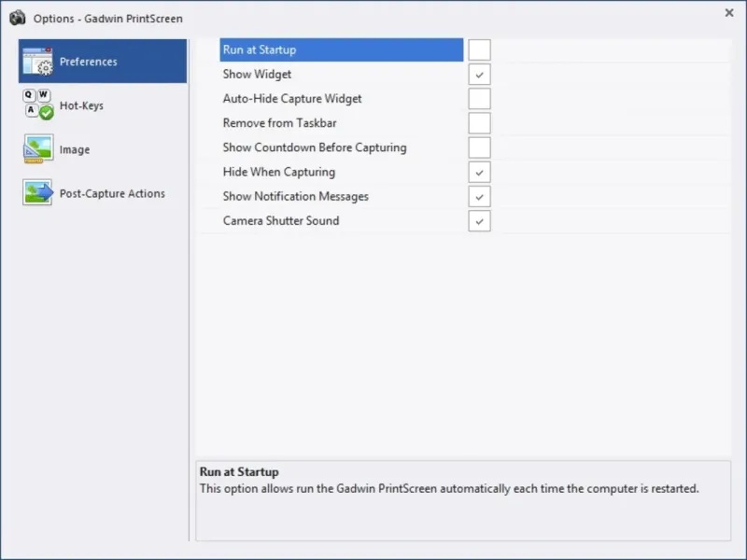Turn on Auto-Hide Capture Widget checkbox
747x560 pixels.
tap(479, 99)
